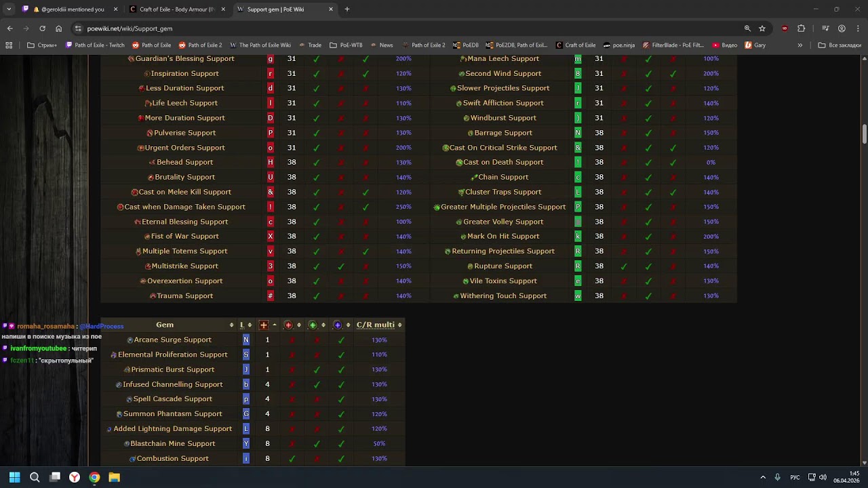Click the Mana Leech Support gem icon
This screenshot has height=488, width=868.
pos(463,59)
